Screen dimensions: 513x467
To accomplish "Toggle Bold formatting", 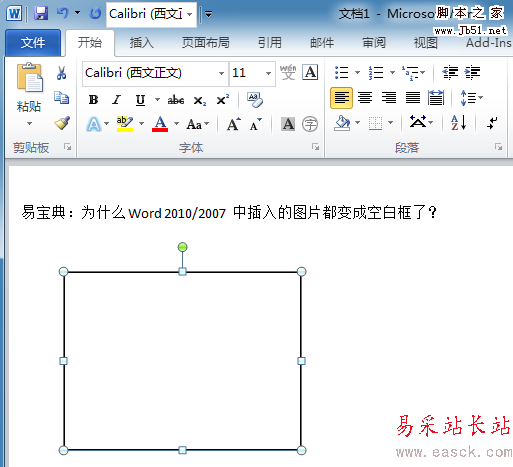I will [x=93, y=99].
